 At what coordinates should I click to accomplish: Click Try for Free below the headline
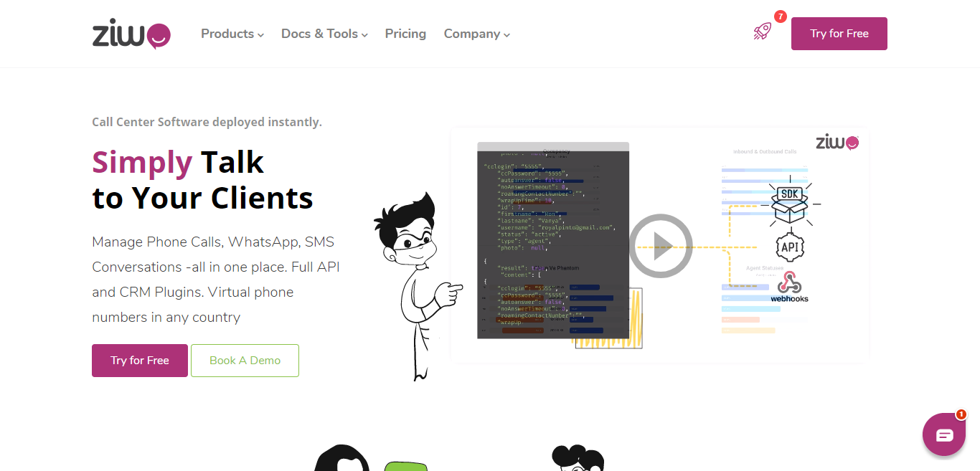point(140,361)
